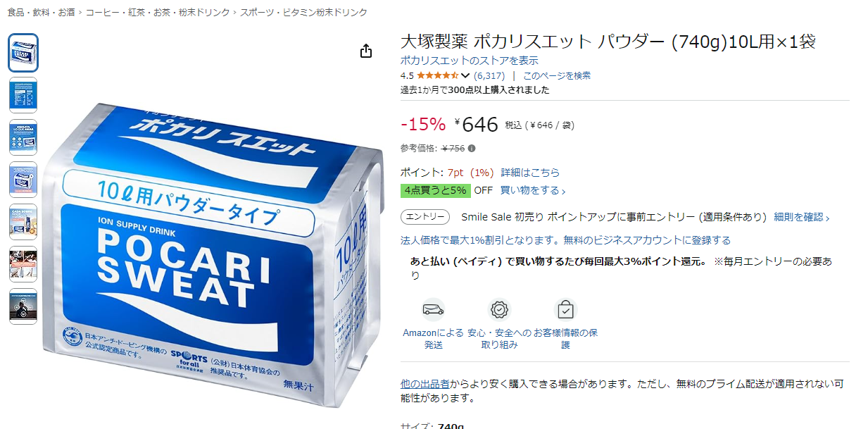
Task: Click the 安心・安全への取り組み shield icon
Action: pyautogui.click(x=500, y=310)
